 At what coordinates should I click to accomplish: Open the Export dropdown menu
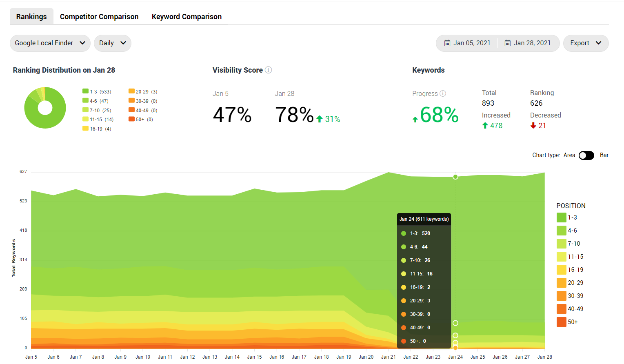point(586,43)
